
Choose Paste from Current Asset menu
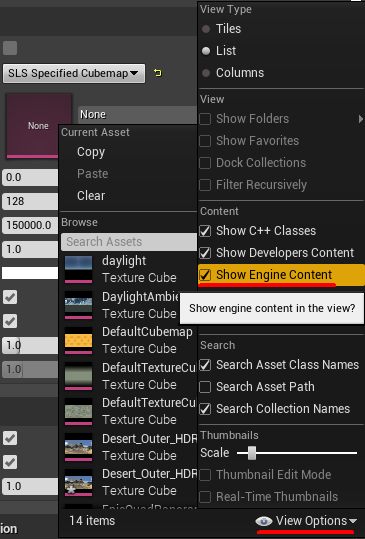click(x=92, y=174)
